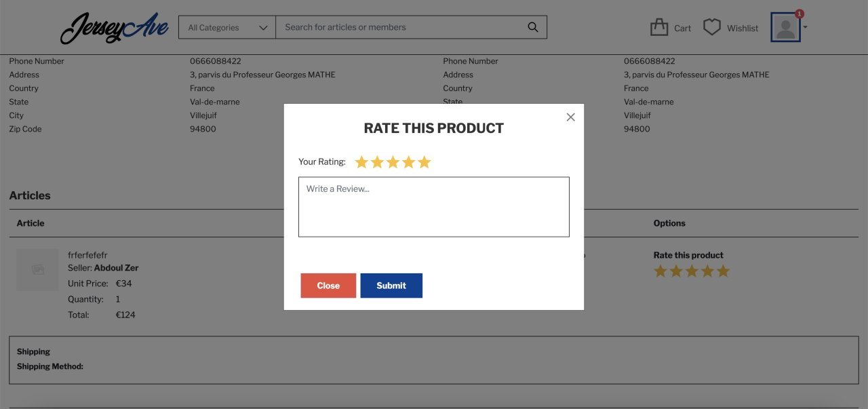Screen dimensions: 868x409
Task: Focus the article search field
Action: point(400,28)
